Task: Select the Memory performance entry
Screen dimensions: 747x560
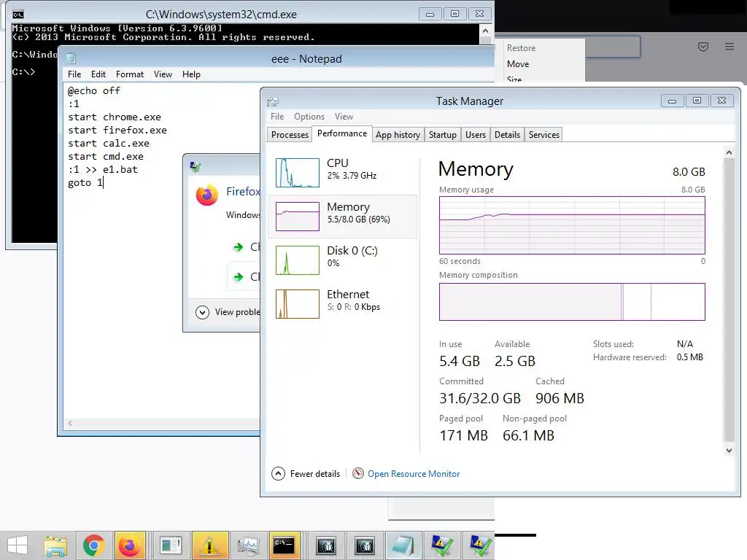Action: click(x=343, y=216)
